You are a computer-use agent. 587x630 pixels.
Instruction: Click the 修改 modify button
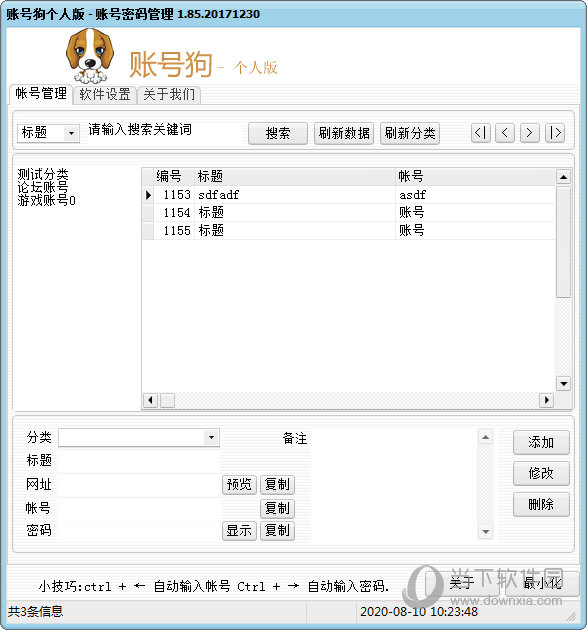tap(541, 473)
